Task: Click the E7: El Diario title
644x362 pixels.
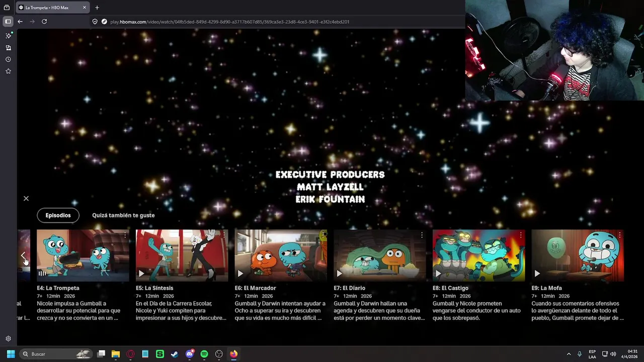Action: point(349,288)
